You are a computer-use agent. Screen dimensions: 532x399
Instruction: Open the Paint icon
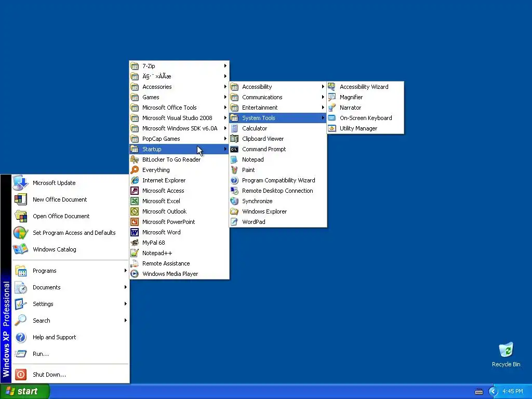pyautogui.click(x=234, y=170)
